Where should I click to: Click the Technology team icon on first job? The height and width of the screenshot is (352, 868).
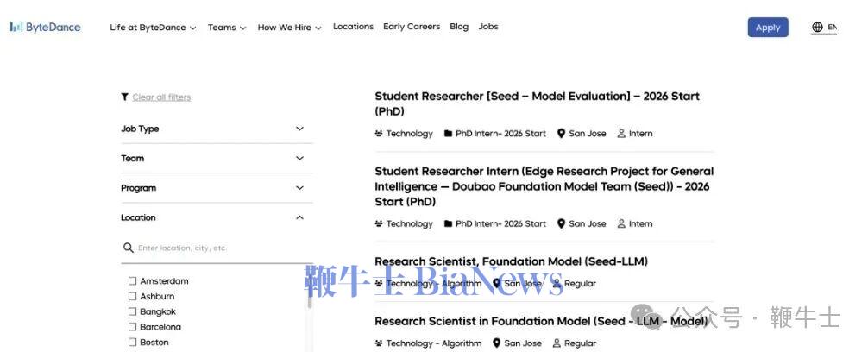(379, 134)
